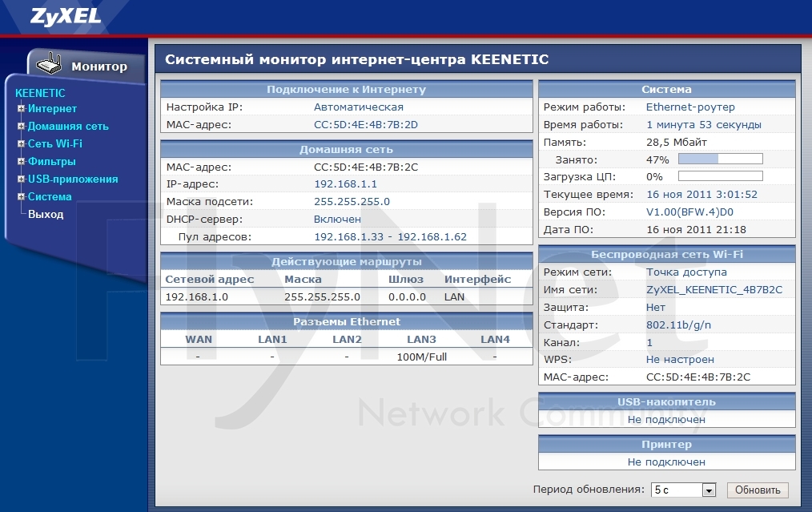Click the Подключение к Интернету section header
The height and width of the screenshot is (512, 812).
347,89
